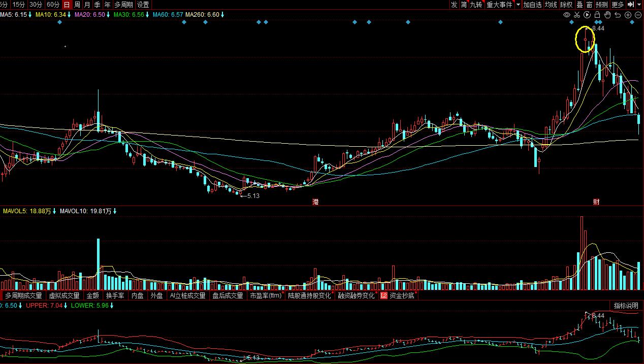Toggle the chart lock icon

(x=597, y=15)
